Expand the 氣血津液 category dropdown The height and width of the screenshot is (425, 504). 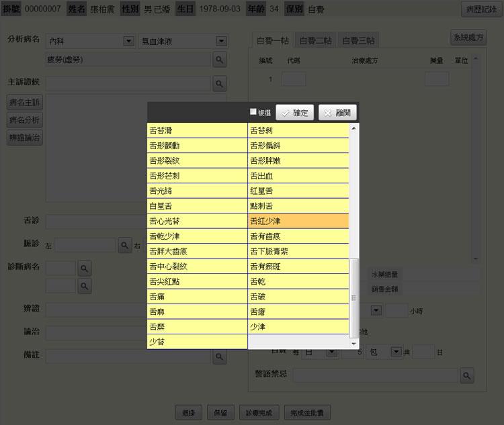pyautogui.click(x=221, y=42)
